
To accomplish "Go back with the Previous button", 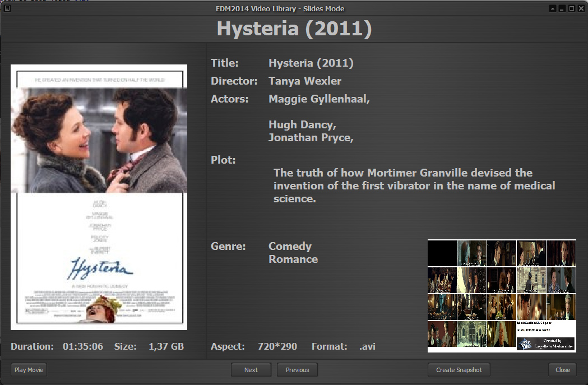I will pos(298,370).
